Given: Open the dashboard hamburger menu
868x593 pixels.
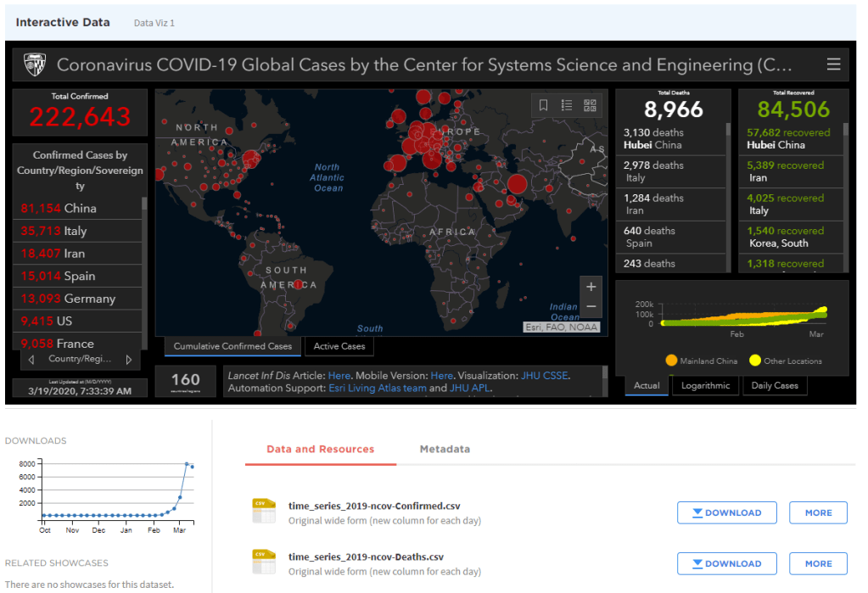Looking at the screenshot, I should tap(833, 64).
